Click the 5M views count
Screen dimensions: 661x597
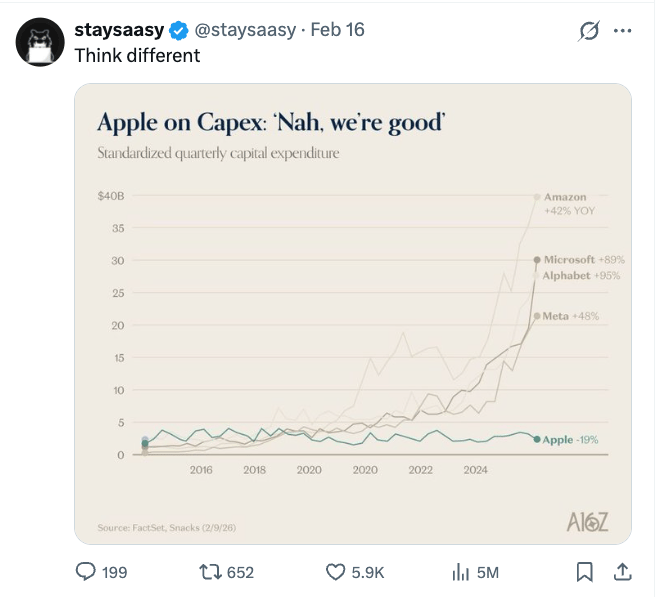pyautogui.click(x=487, y=572)
